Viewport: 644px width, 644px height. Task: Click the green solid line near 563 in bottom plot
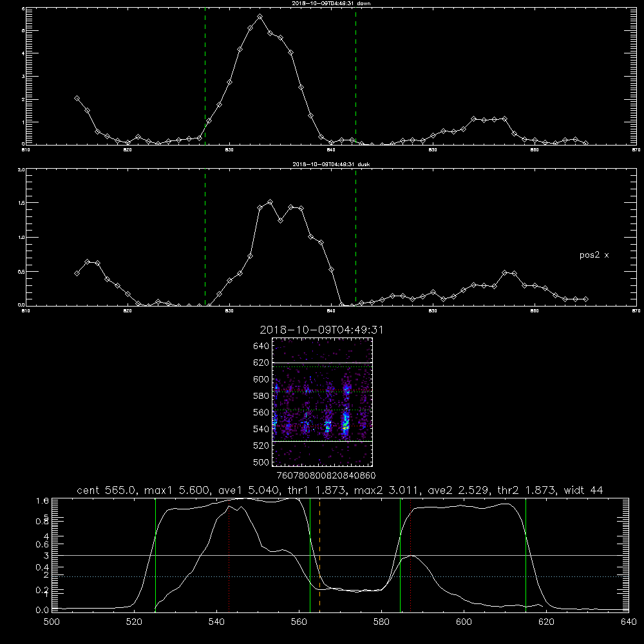point(310,555)
